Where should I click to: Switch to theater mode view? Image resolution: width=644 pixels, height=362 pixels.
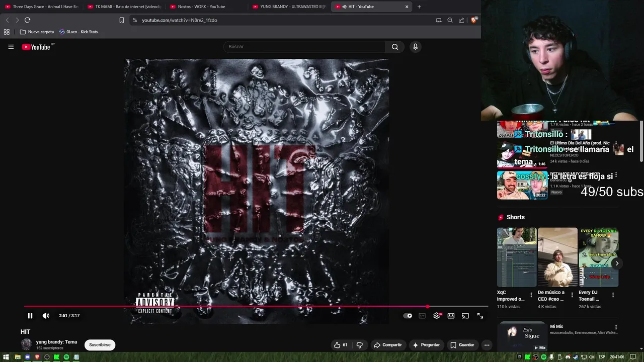coord(451,316)
